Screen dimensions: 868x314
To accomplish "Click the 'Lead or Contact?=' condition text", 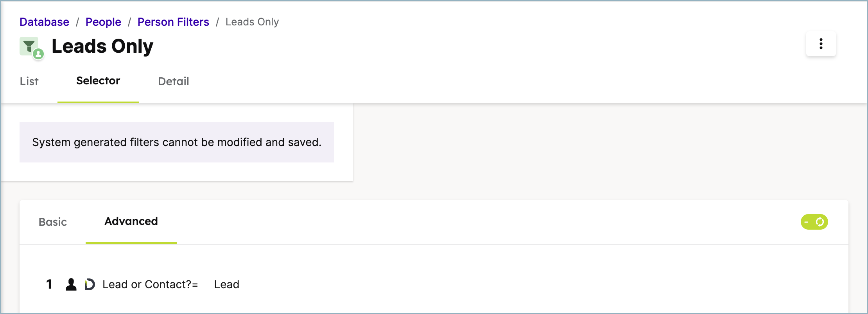I will point(150,284).
